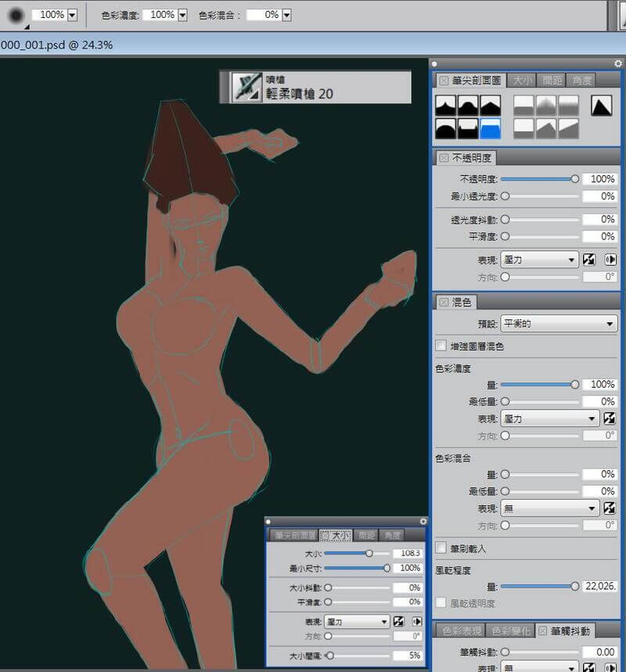Open the gear options of the brush panel
This screenshot has height=672, width=626.
pos(618,63)
